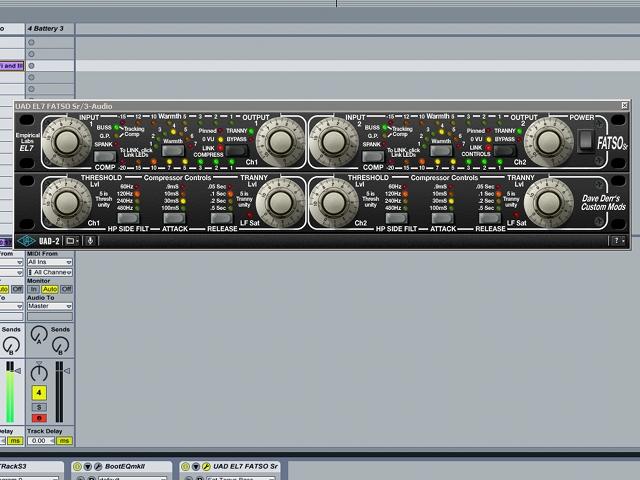Open Audio To 'Master' dropdown
The image size is (640, 480).
tap(50, 306)
